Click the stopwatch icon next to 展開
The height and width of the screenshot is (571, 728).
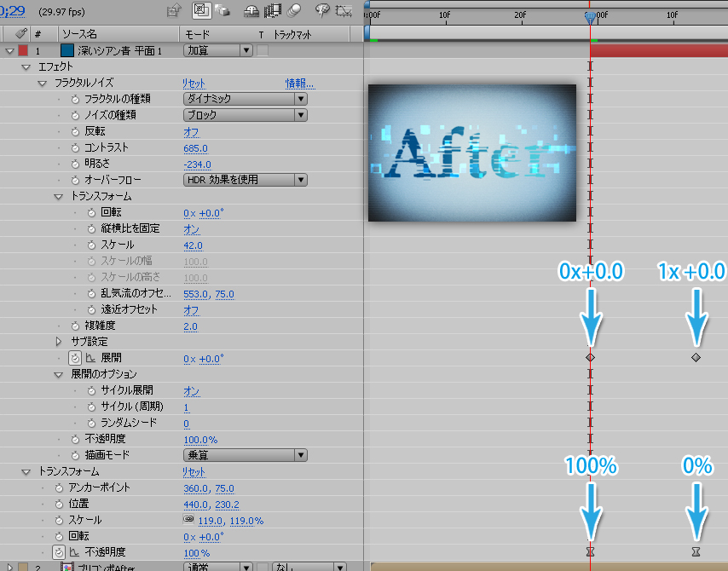pyautogui.click(x=75, y=358)
